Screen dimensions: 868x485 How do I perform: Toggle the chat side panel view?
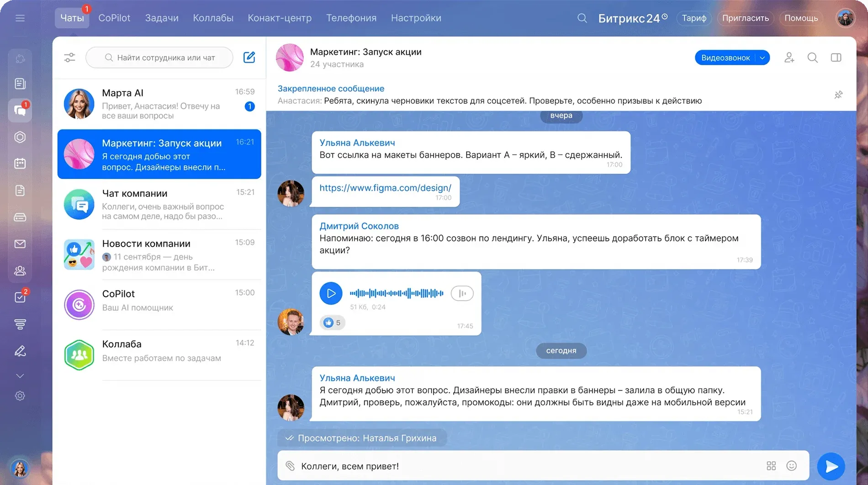(x=836, y=58)
